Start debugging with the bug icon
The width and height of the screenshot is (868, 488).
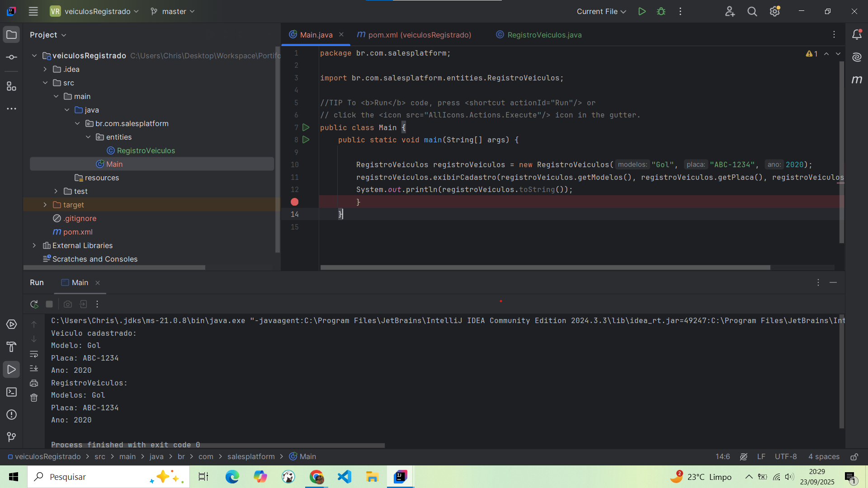tap(661, 11)
